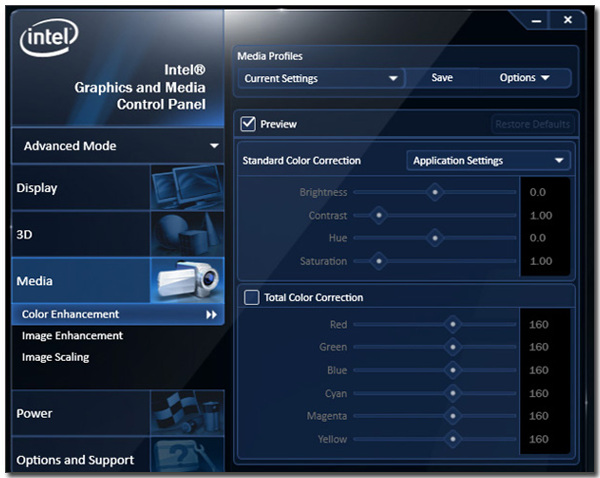Click the 3D shapes icon
Screen dimensions: 600x478
tap(186, 234)
